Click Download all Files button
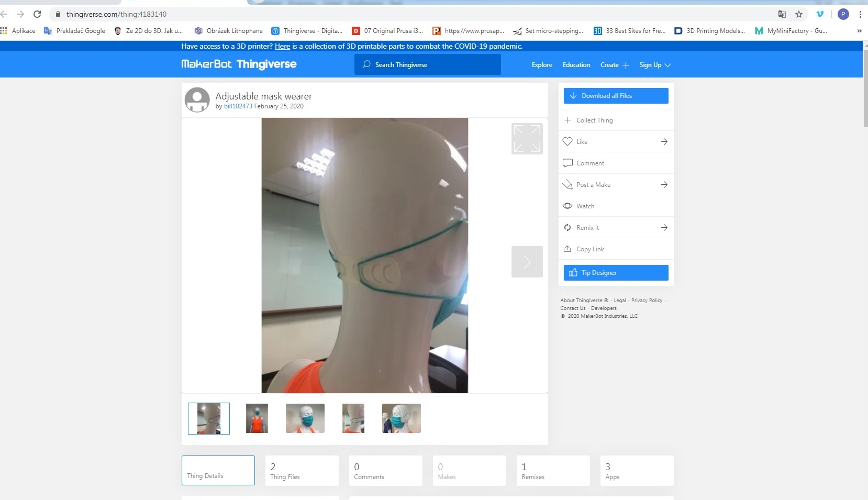Image resolution: width=868 pixels, height=500 pixels. [616, 96]
